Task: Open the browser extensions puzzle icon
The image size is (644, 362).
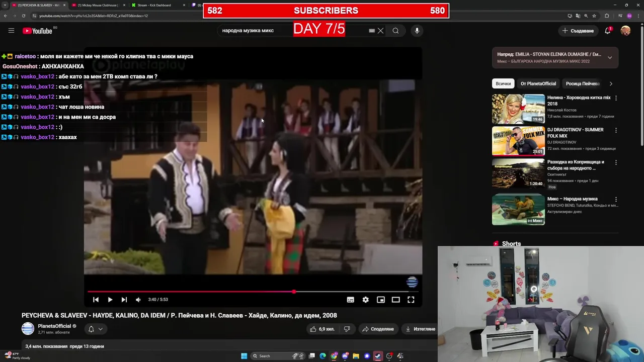Action: tap(607, 16)
